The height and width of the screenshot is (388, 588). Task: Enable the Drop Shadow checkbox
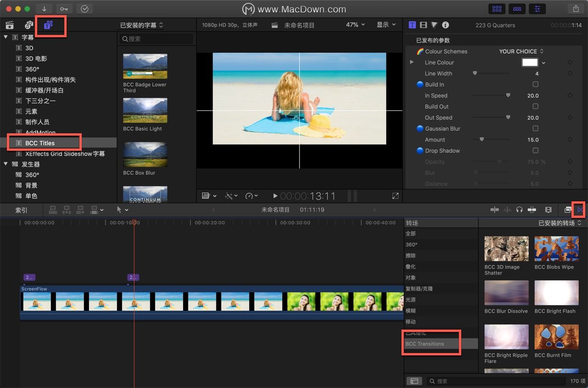(535, 151)
